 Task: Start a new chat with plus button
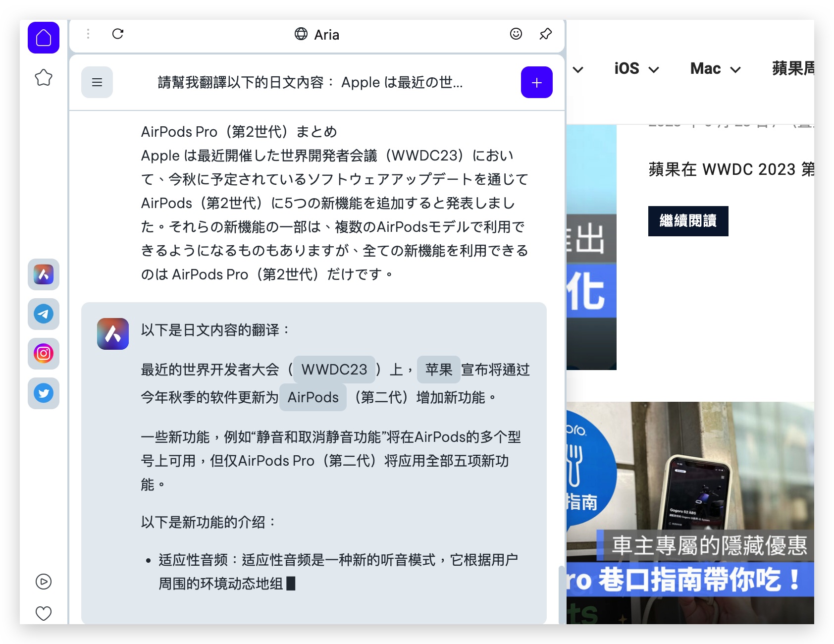537,82
